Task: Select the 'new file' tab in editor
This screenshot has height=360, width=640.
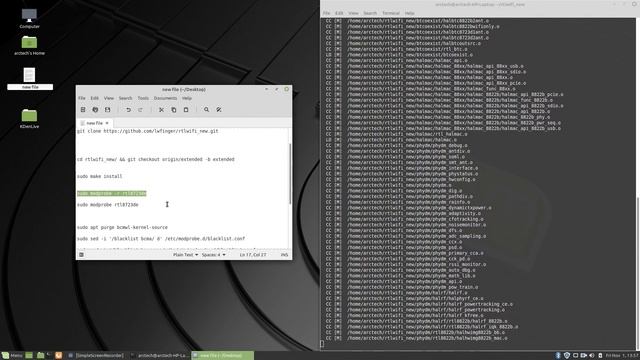Action: pyautogui.click(x=94, y=123)
